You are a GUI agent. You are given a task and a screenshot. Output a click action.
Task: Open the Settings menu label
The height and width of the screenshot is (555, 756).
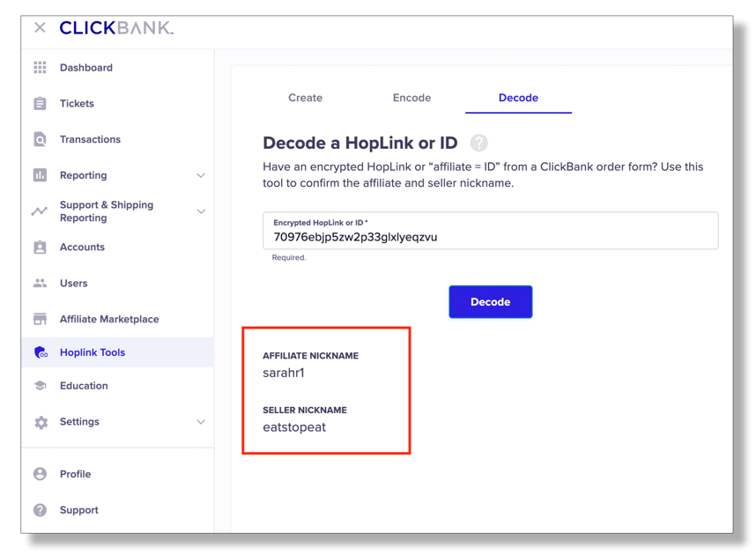[x=79, y=421]
